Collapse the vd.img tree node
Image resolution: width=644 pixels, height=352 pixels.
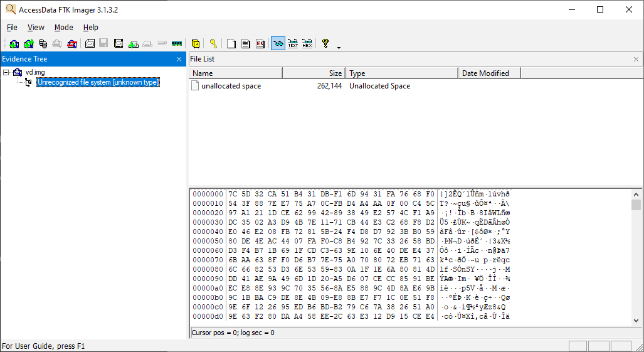[x=6, y=72]
